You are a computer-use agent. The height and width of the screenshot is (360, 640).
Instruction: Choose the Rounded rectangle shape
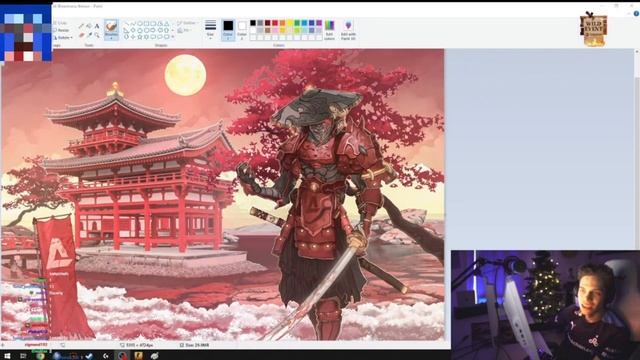[x=153, y=24]
